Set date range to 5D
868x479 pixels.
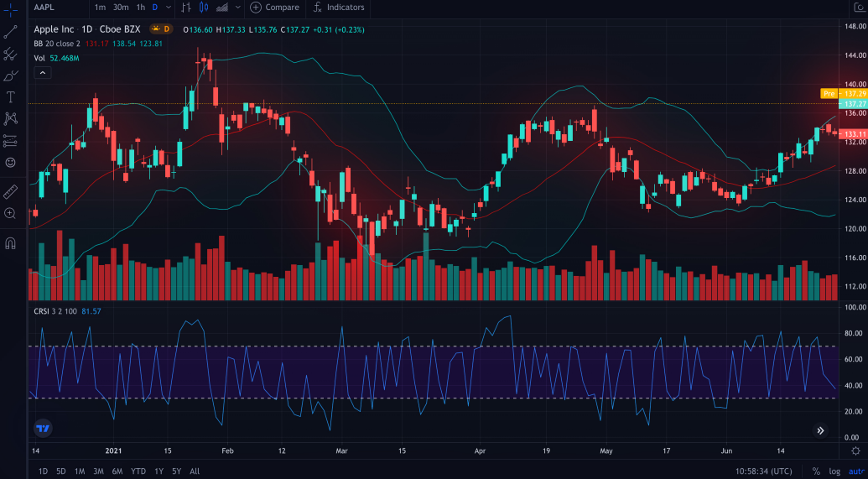pyautogui.click(x=61, y=471)
